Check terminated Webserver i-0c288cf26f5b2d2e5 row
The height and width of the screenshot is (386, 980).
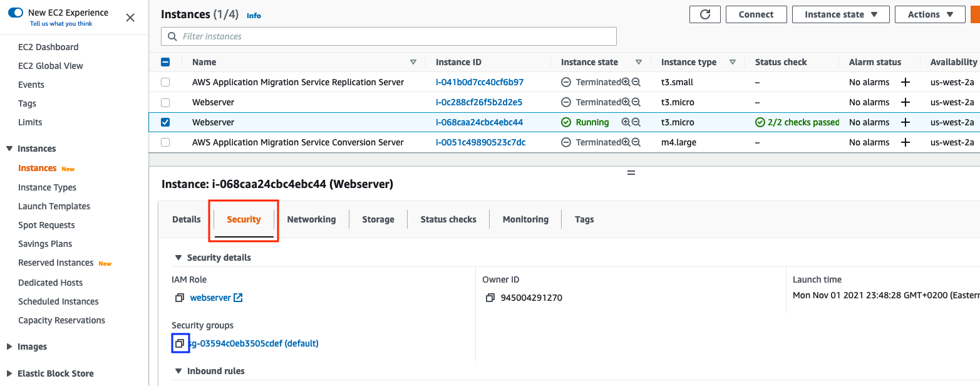tap(165, 102)
